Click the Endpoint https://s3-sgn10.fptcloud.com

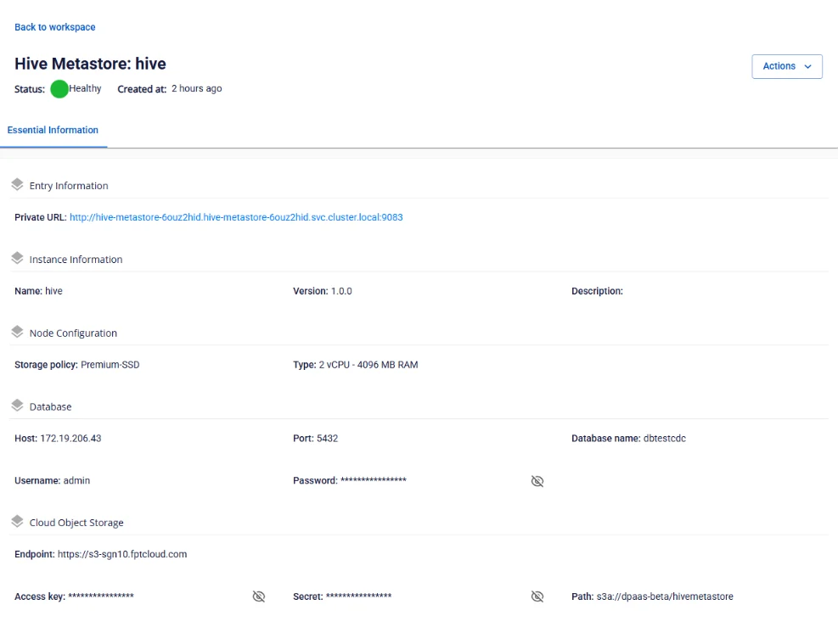pos(122,554)
